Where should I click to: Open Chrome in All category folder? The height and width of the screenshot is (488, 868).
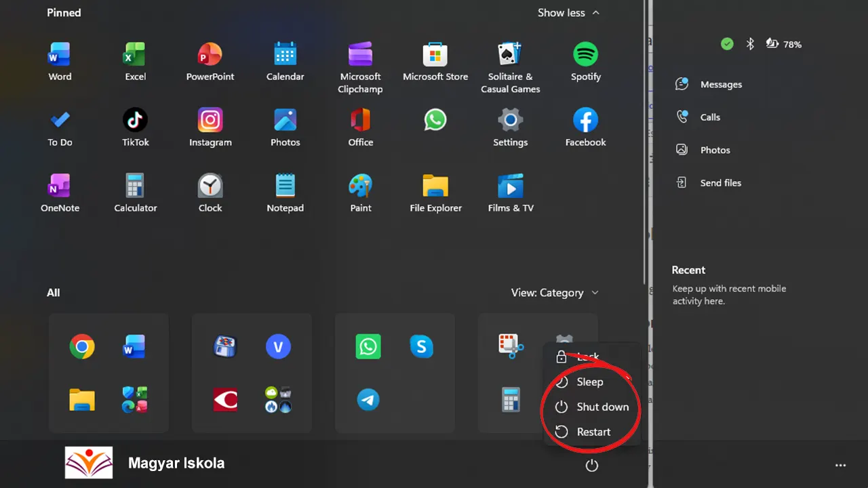coord(82,347)
